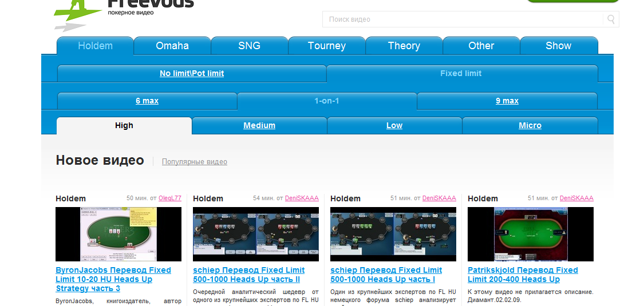
Task: Choose the 9 max table filter
Action: click(507, 101)
